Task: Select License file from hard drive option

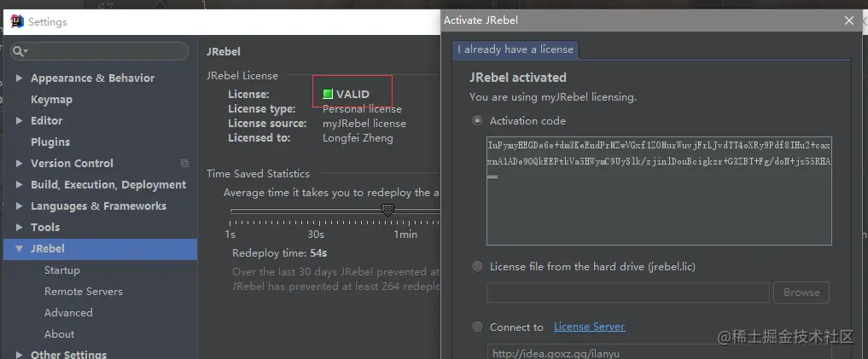Action: pos(477,267)
